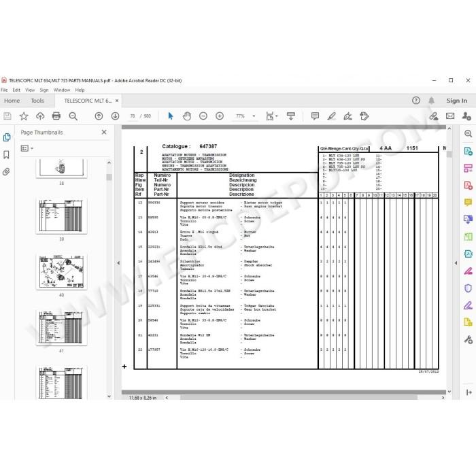Open the fit page options dropdown
The image size is (476, 476).
point(272,116)
